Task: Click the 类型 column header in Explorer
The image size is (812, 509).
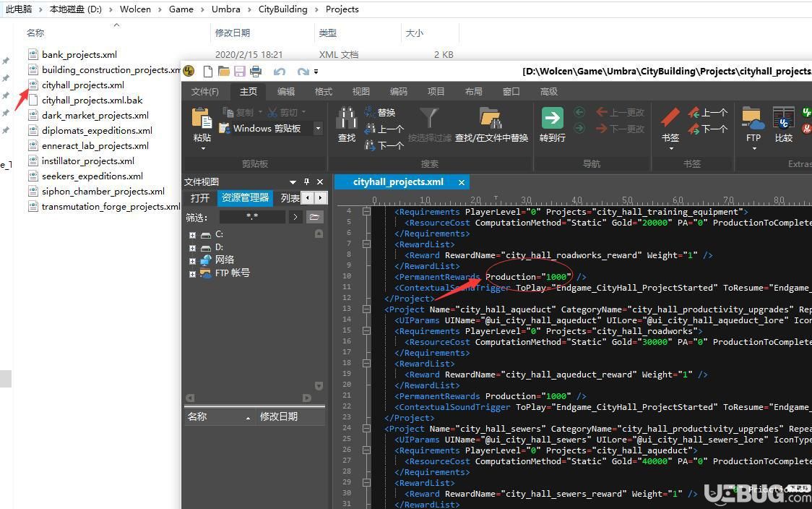Action: (x=327, y=33)
